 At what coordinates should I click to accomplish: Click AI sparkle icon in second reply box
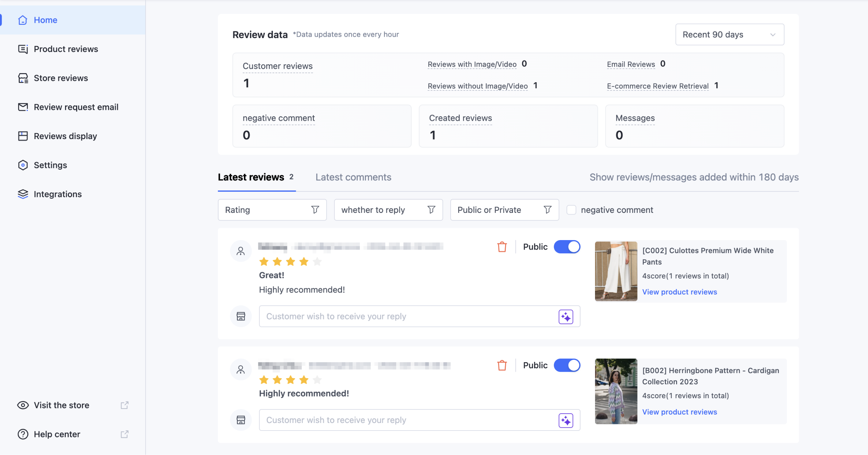(x=565, y=420)
